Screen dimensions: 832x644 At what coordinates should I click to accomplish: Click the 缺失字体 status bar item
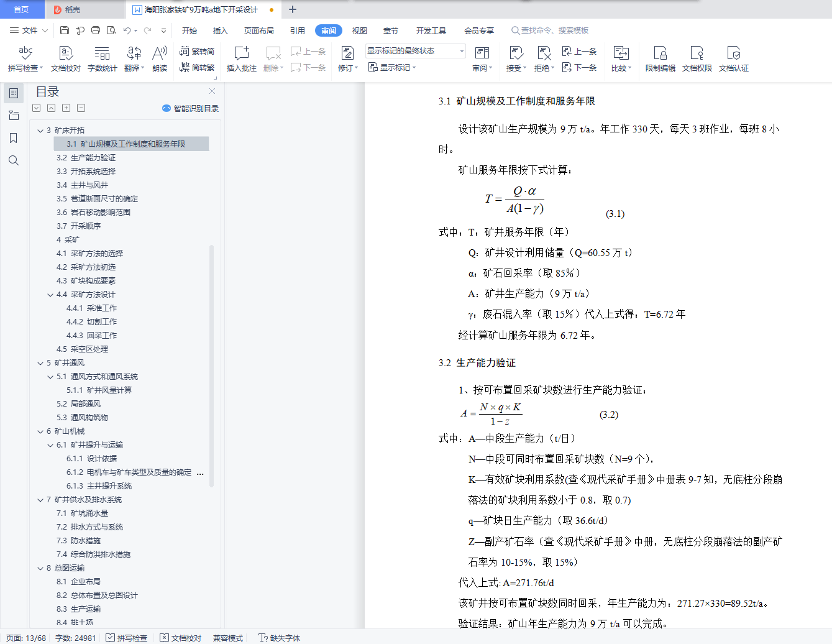[280, 638]
